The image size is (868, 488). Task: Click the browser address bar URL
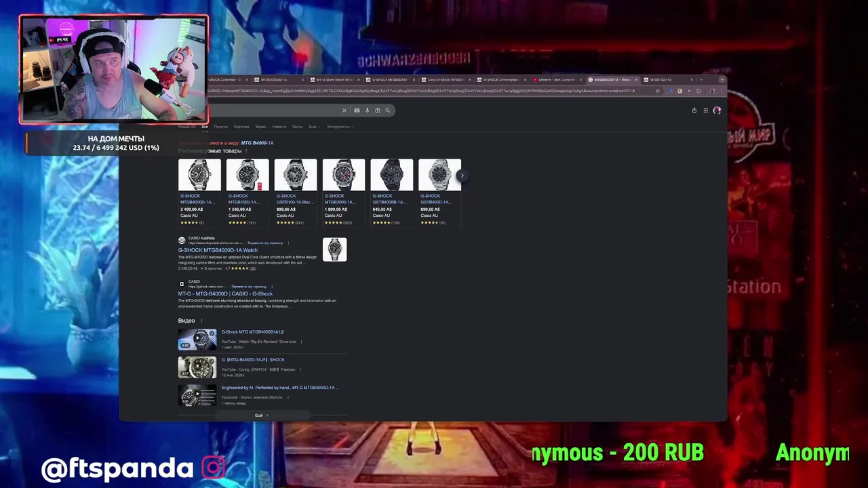420,91
